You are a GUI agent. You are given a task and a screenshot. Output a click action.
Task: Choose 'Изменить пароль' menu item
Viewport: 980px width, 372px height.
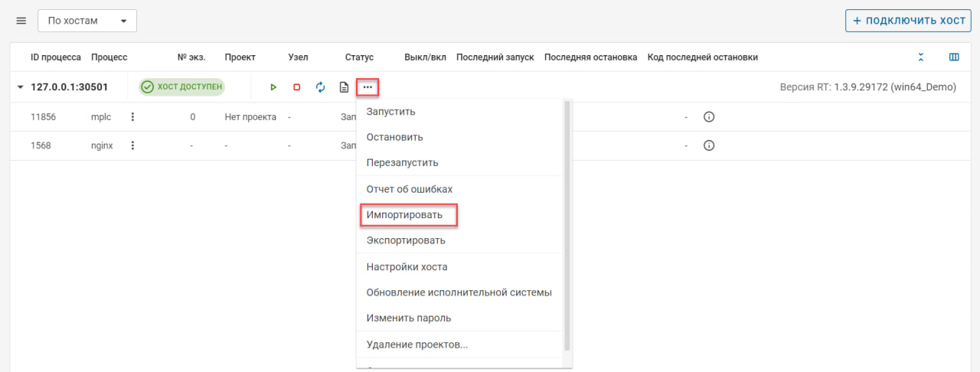tap(460, 318)
